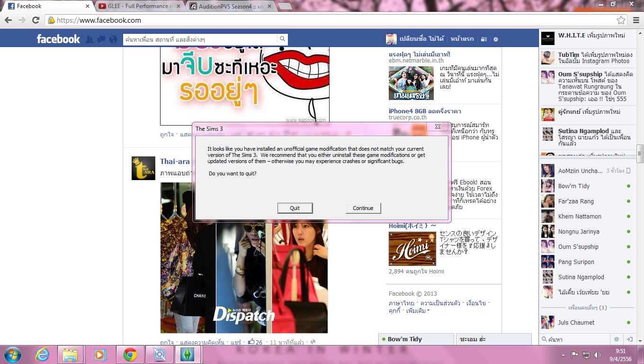This screenshot has width=644, height=364.
Task: Open the Thai-ara page name link
Action: point(175,162)
